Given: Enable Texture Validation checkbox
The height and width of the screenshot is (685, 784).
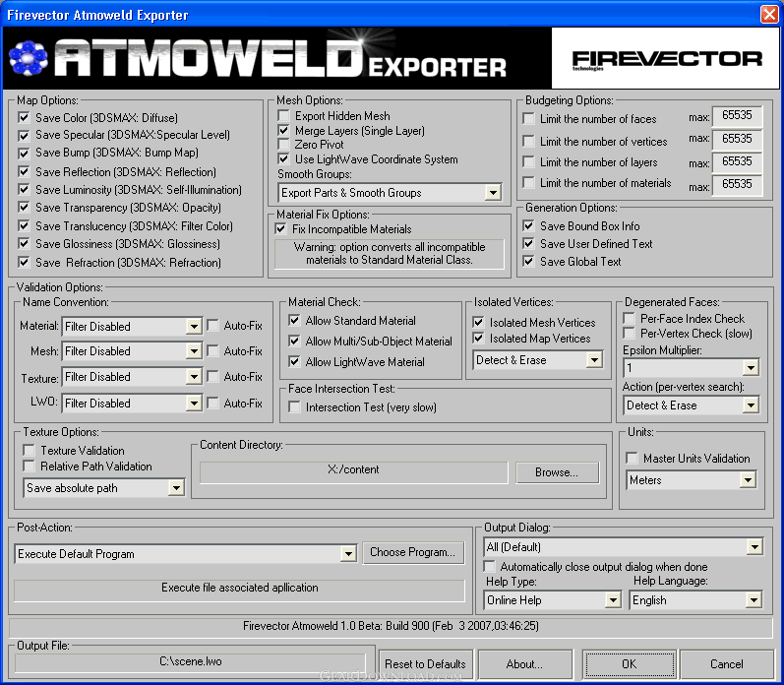Looking at the screenshot, I should (30, 451).
